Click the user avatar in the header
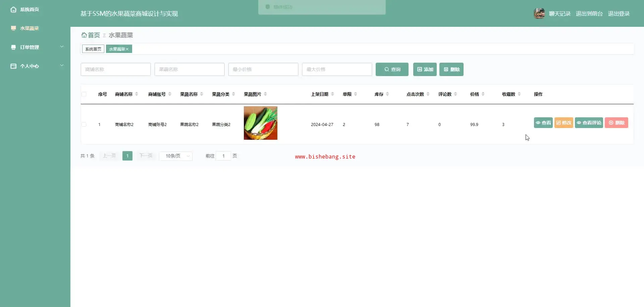This screenshot has width=644, height=307. tap(539, 13)
